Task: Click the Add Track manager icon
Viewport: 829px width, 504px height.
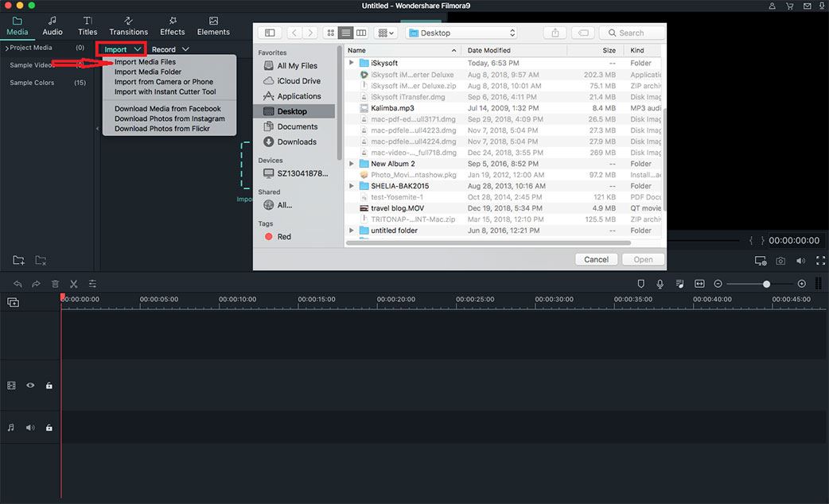Action: click(x=14, y=303)
